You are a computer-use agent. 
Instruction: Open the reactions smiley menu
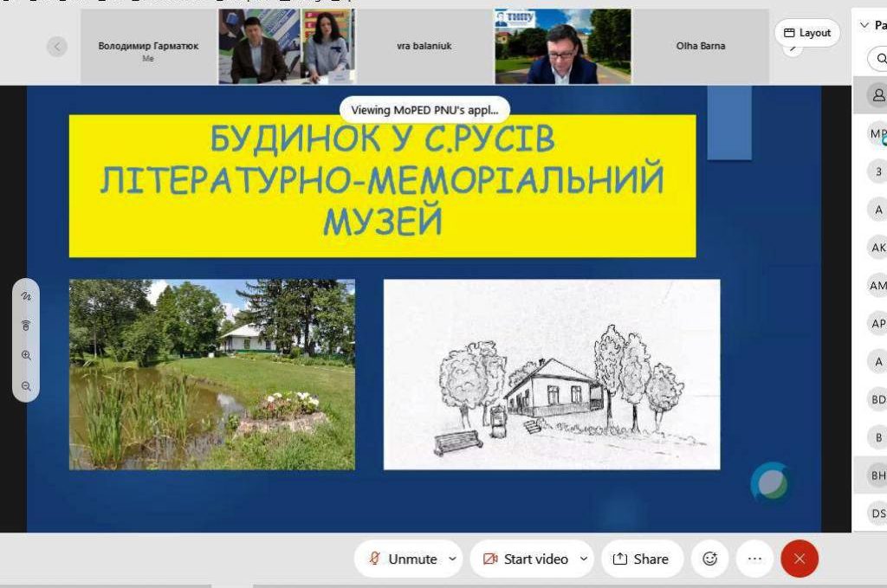tap(709, 559)
